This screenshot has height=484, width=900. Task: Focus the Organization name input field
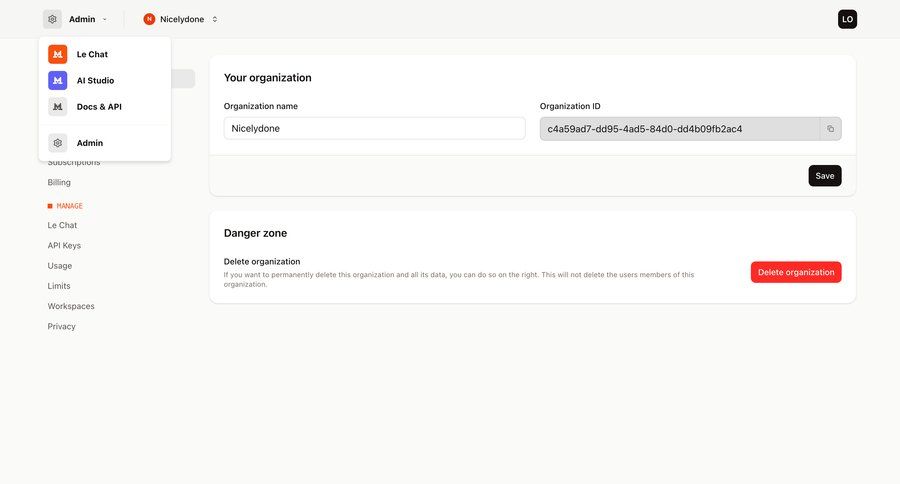[x=374, y=129]
